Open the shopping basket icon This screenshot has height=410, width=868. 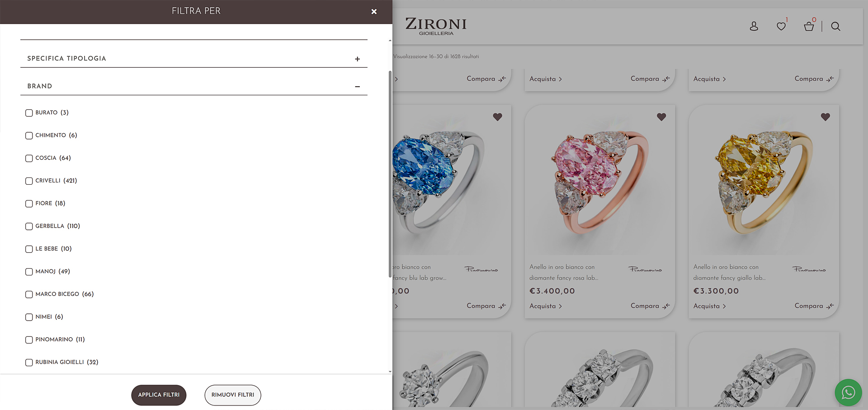click(x=809, y=26)
